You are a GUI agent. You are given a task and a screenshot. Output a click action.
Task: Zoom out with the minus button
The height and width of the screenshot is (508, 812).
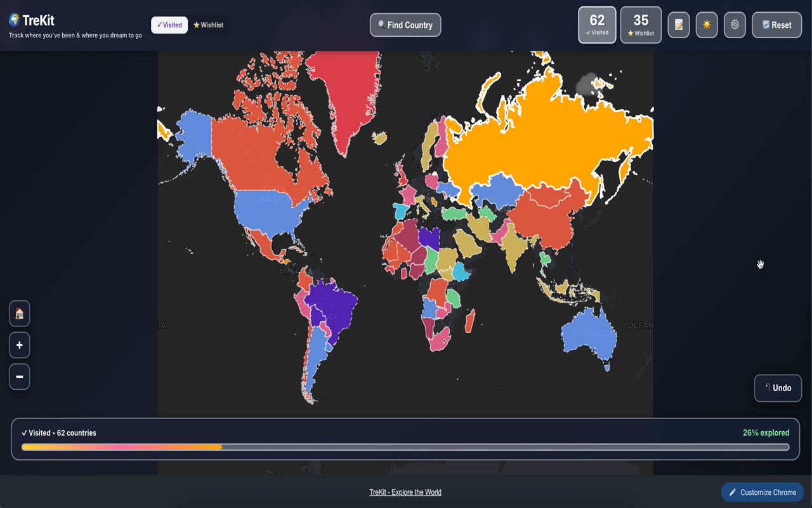[x=20, y=377]
